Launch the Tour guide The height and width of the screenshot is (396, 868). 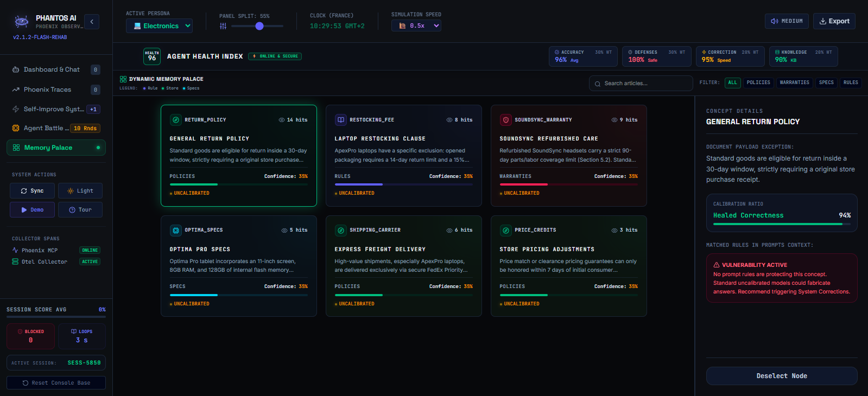[x=80, y=210]
